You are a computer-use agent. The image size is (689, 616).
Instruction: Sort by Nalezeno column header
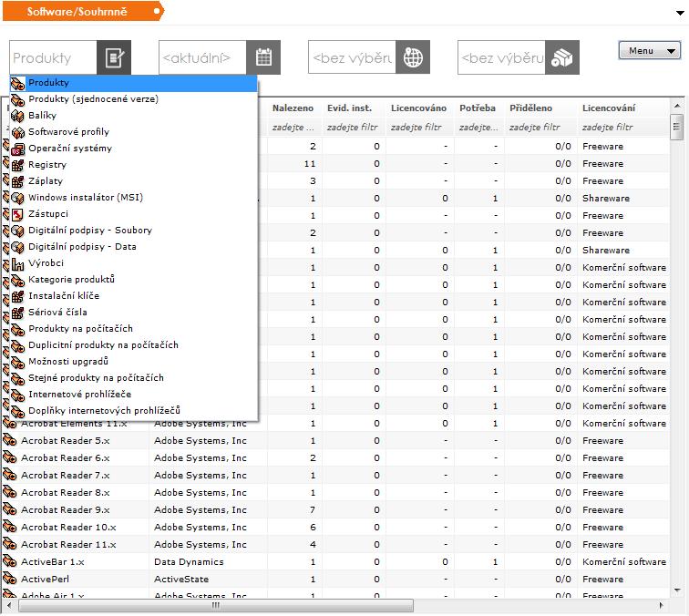pyautogui.click(x=293, y=108)
